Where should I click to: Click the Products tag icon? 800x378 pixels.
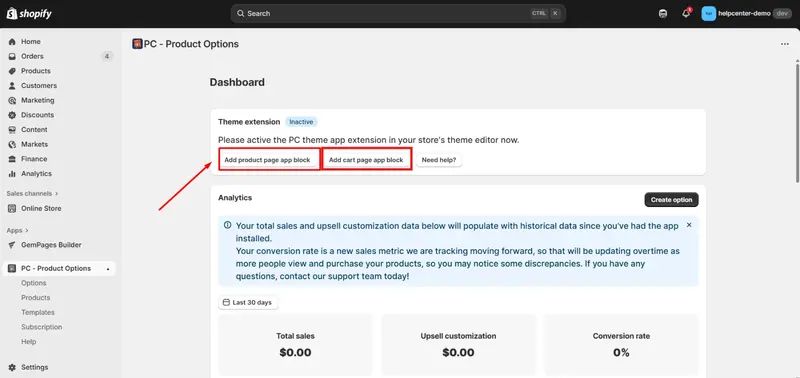(x=12, y=71)
